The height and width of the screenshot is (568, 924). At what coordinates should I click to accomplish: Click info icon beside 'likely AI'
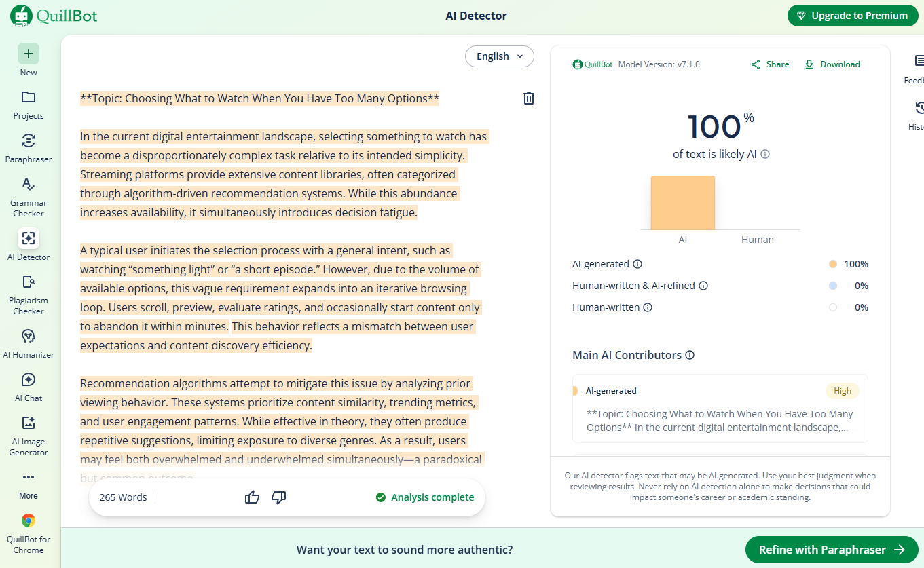(765, 154)
